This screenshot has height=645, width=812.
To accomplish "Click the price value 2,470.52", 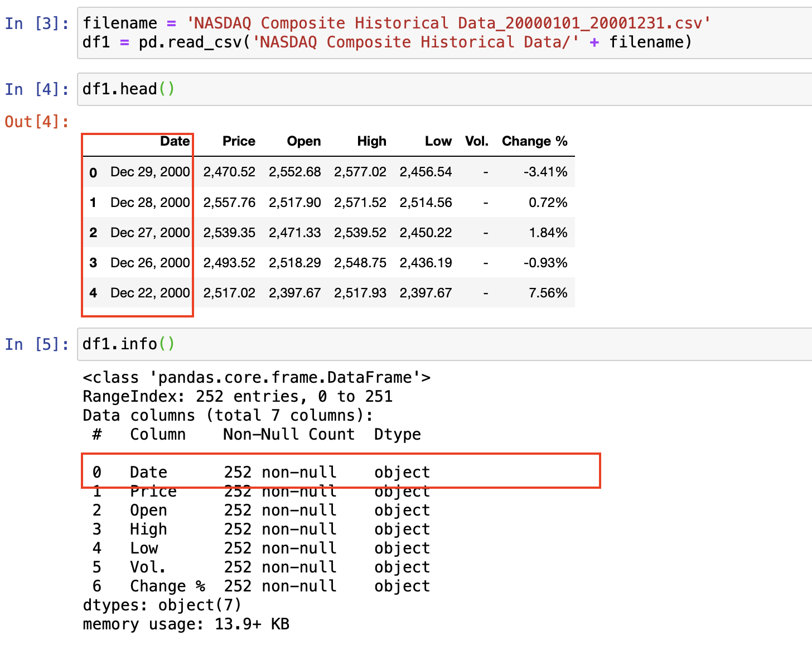I will pyautogui.click(x=229, y=172).
